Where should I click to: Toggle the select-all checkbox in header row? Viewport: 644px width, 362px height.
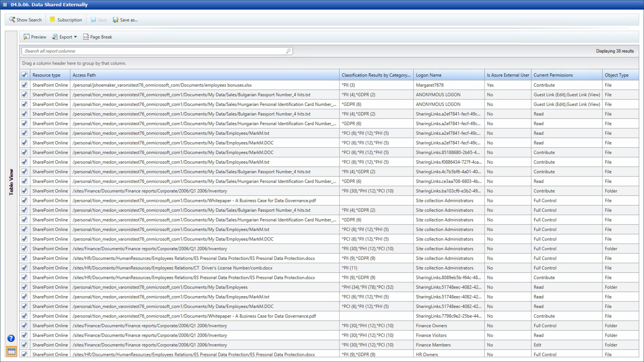coord(24,75)
